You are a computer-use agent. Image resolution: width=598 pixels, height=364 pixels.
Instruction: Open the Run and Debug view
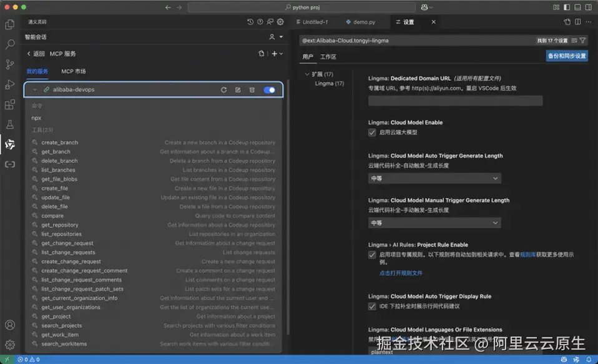(x=10, y=84)
